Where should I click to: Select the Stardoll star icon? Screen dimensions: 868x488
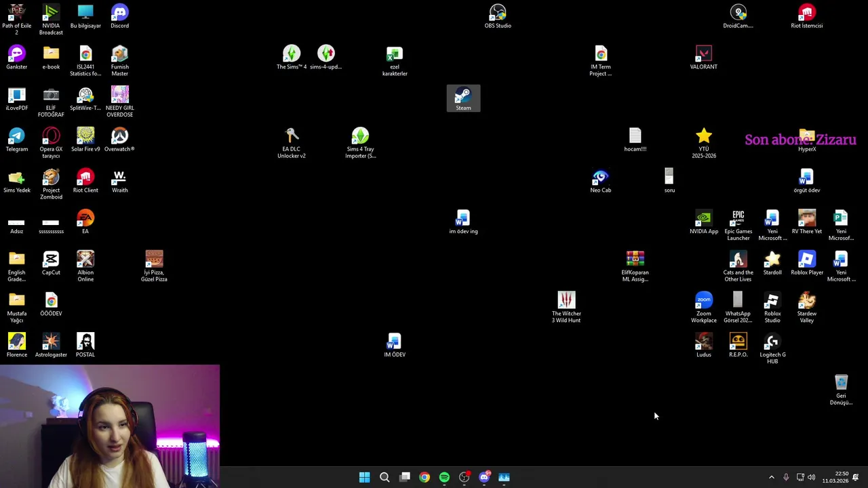point(772,264)
